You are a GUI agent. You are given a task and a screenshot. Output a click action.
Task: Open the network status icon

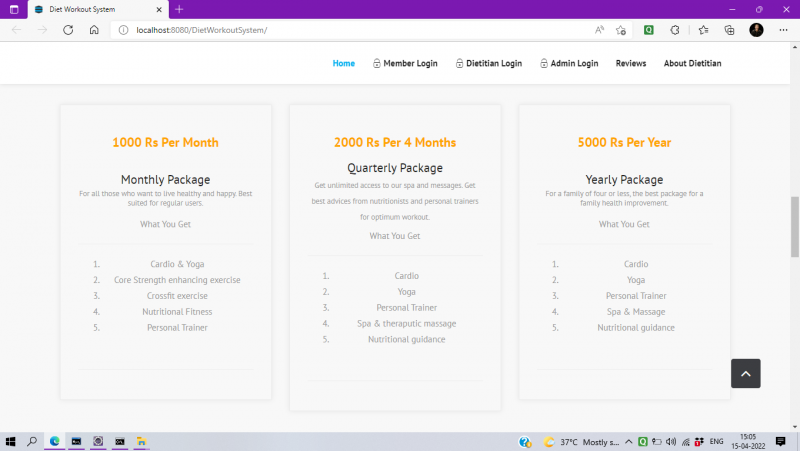click(685, 442)
